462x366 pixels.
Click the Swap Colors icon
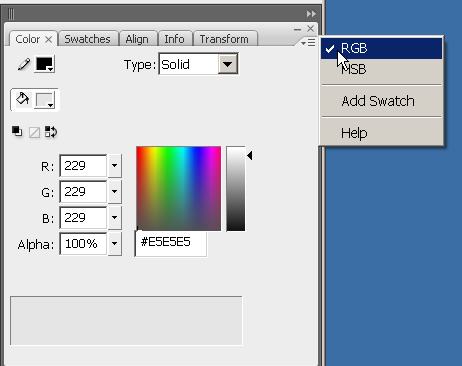click(x=51, y=132)
